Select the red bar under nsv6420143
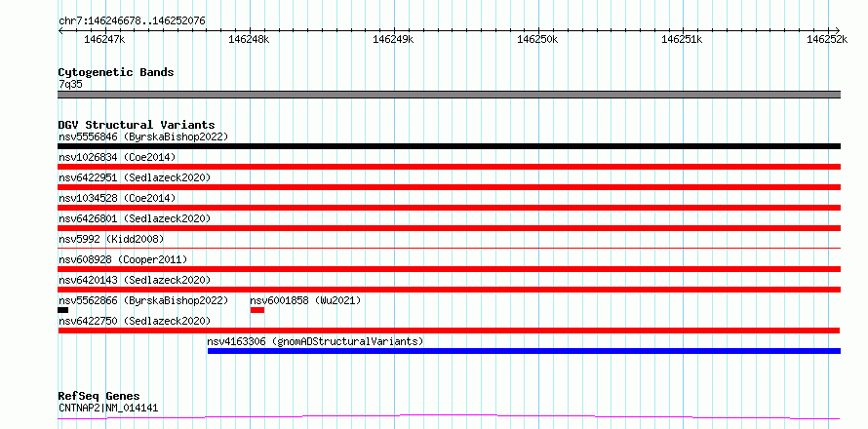The height and width of the screenshot is (429, 868). [449, 290]
